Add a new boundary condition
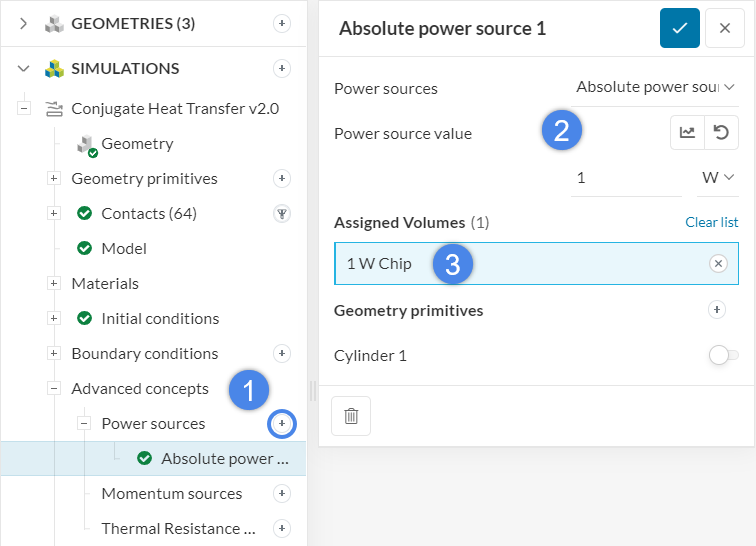Screen dimensions: 756x546 pyautogui.click(x=282, y=354)
